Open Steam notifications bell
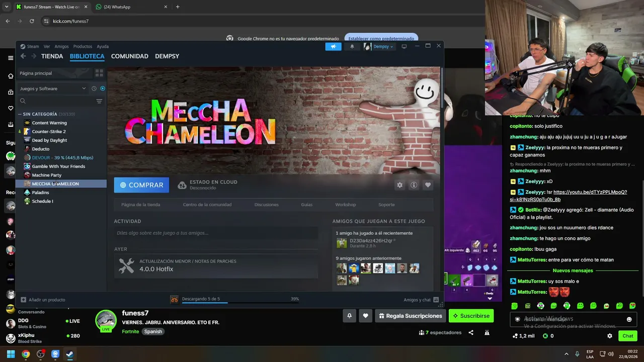 (352, 46)
